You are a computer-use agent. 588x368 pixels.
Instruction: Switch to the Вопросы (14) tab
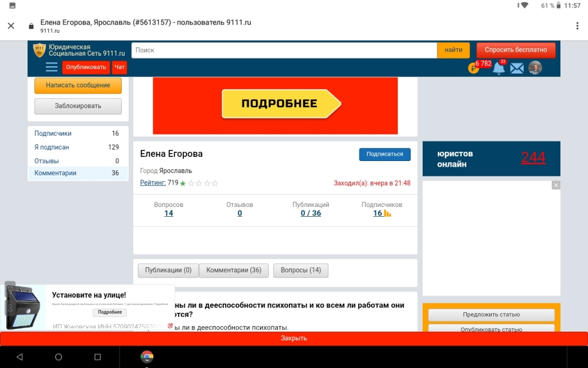[301, 270]
